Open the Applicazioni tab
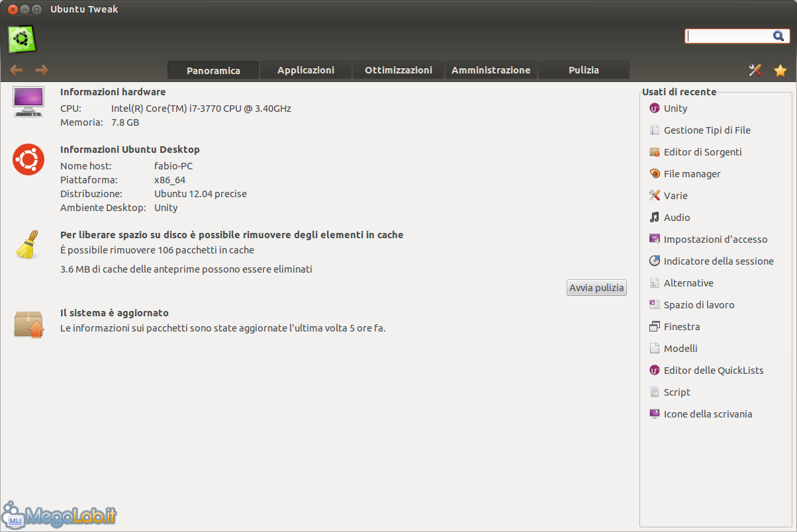This screenshot has height=532, width=797. point(306,70)
